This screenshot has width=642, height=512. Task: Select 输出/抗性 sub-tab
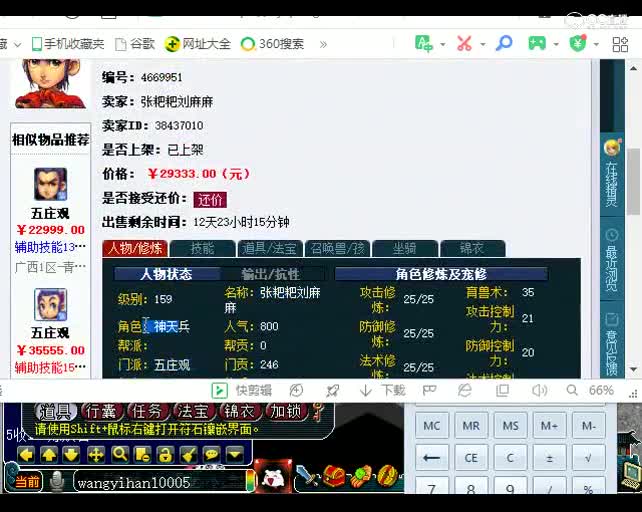pos(271,274)
